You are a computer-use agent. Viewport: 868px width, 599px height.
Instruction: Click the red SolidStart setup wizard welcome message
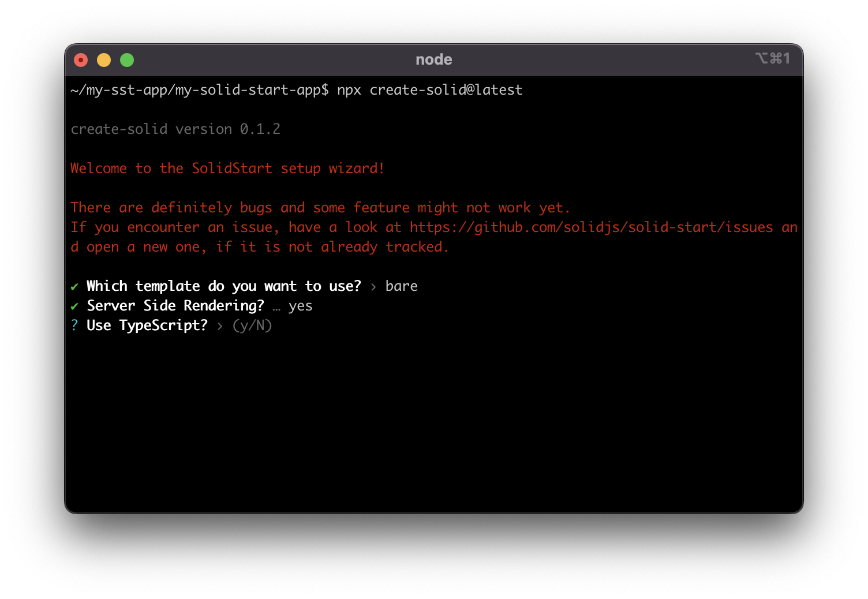click(x=227, y=169)
